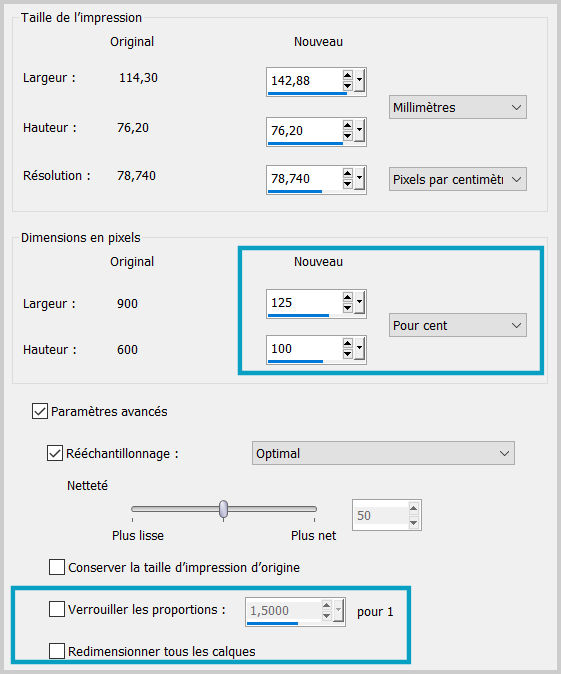Click the Résolution field showing 78,740
561x674 pixels.
coord(304,179)
